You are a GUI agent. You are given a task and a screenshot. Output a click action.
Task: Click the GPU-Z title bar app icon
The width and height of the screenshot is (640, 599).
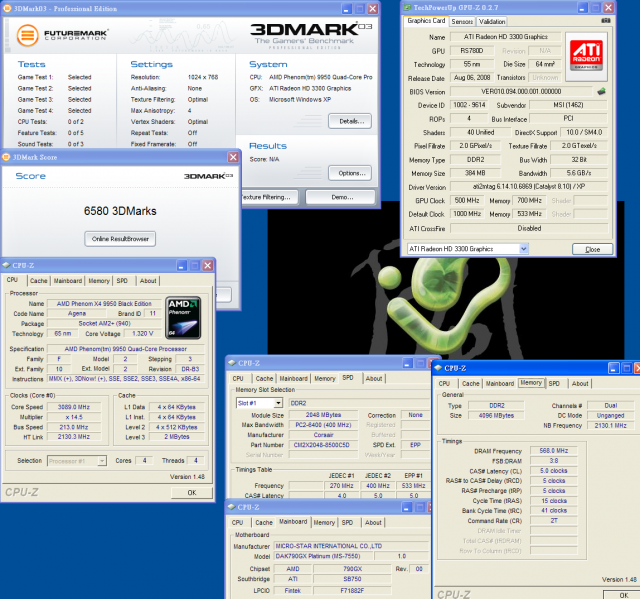point(407,7)
